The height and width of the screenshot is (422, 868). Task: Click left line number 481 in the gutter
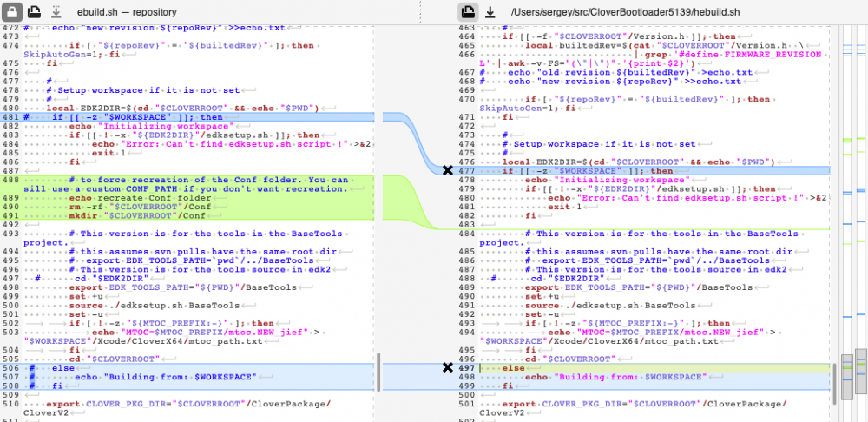(x=10, y=117)
